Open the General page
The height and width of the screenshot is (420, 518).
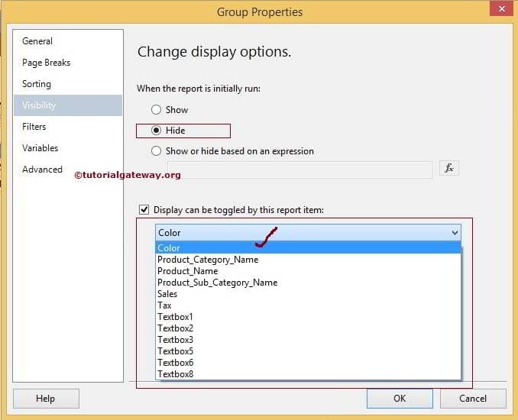click(x=68, y=41)
